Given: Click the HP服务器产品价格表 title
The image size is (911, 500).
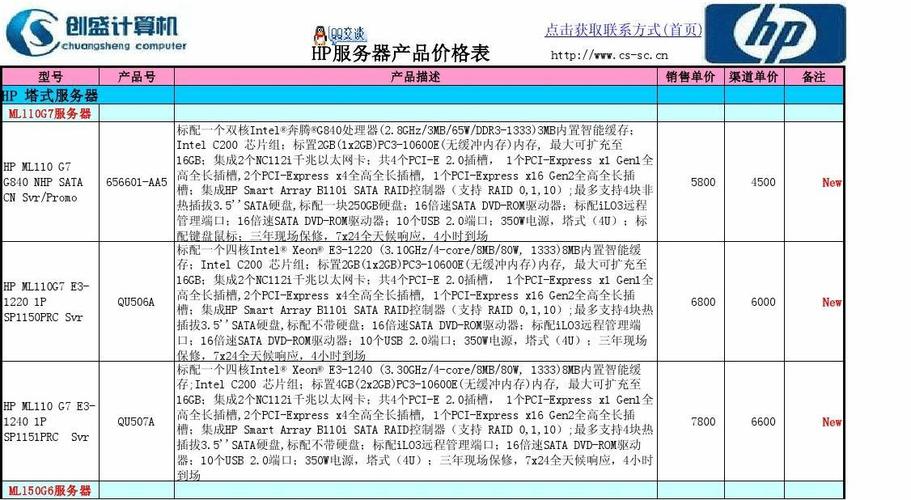Looking at the screenshot, I should coord(401,53).
